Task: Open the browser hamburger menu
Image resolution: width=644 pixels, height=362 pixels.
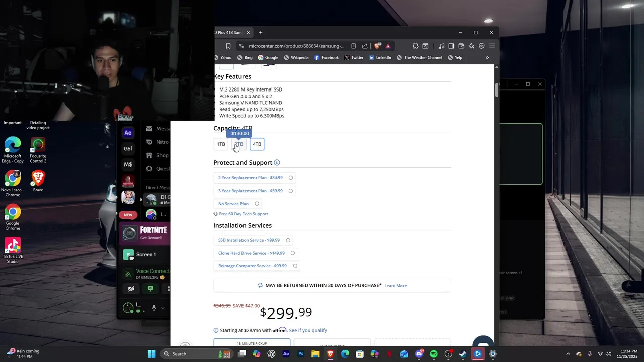Action: (x=492, y=46)
